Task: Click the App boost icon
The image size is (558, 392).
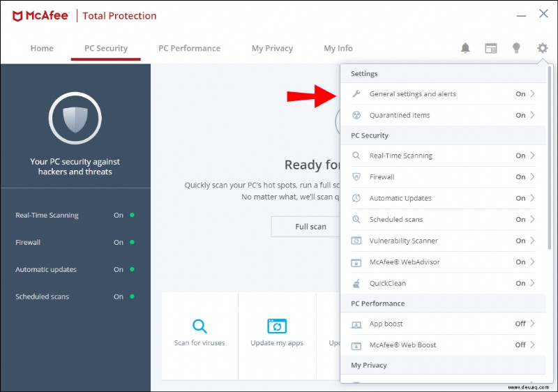Action: (356, 324)
